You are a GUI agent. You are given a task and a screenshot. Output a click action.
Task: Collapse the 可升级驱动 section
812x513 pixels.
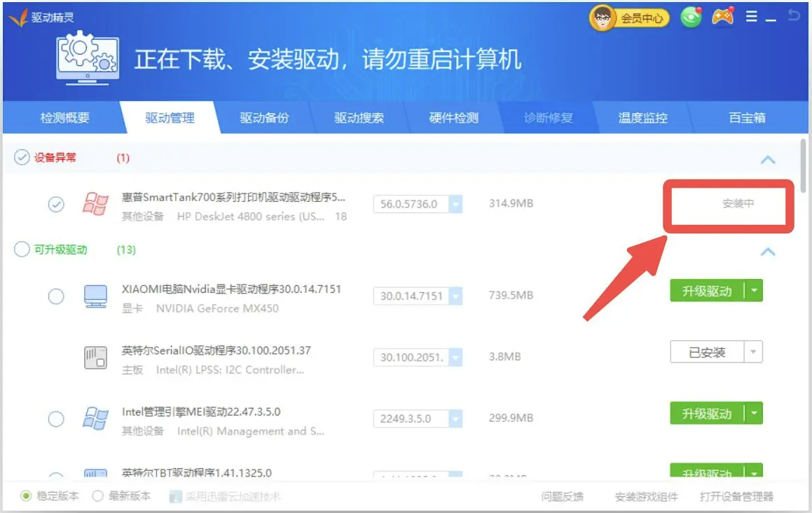pos(769,252)
